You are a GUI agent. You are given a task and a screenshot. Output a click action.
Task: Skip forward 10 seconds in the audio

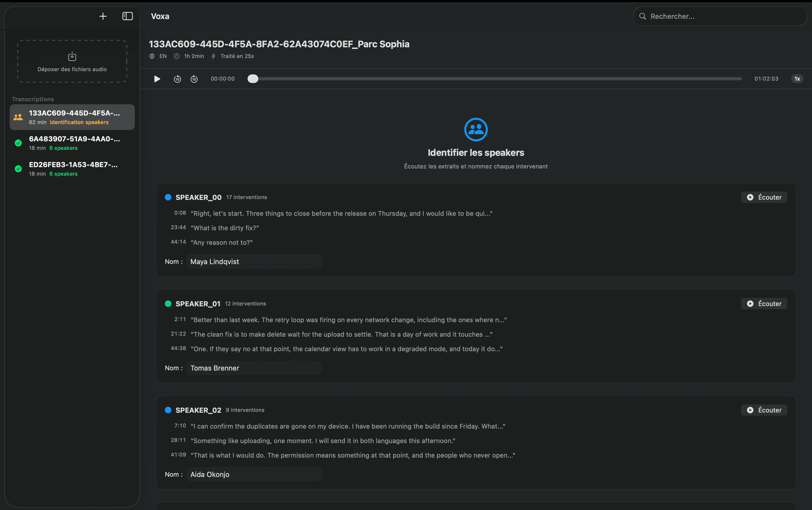194,79
